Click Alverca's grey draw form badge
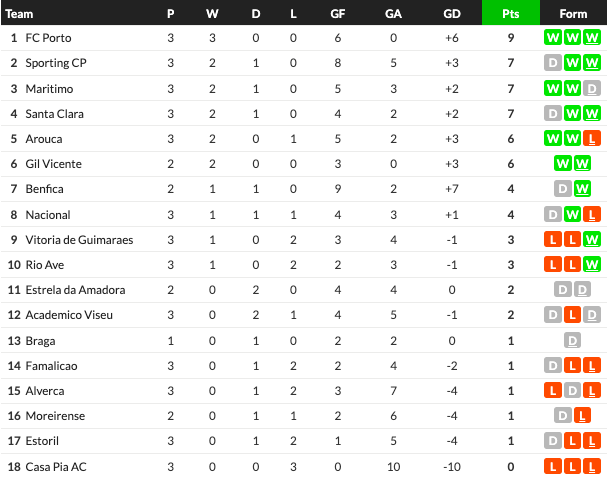This screenshot has height=480, width=607. [x=572, y=391]
